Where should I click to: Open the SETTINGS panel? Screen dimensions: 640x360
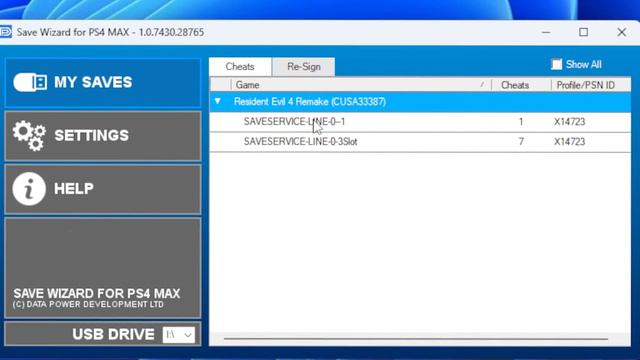(x=103, y=136)
